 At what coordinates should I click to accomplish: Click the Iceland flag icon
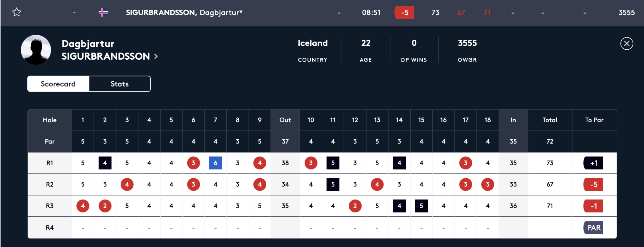click(x=103, y=13)
